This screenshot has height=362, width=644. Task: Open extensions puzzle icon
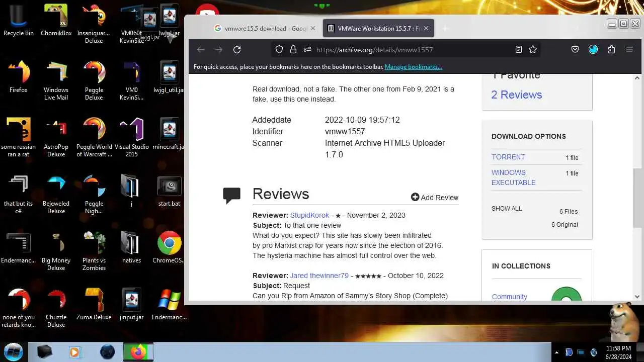[611, 49]
